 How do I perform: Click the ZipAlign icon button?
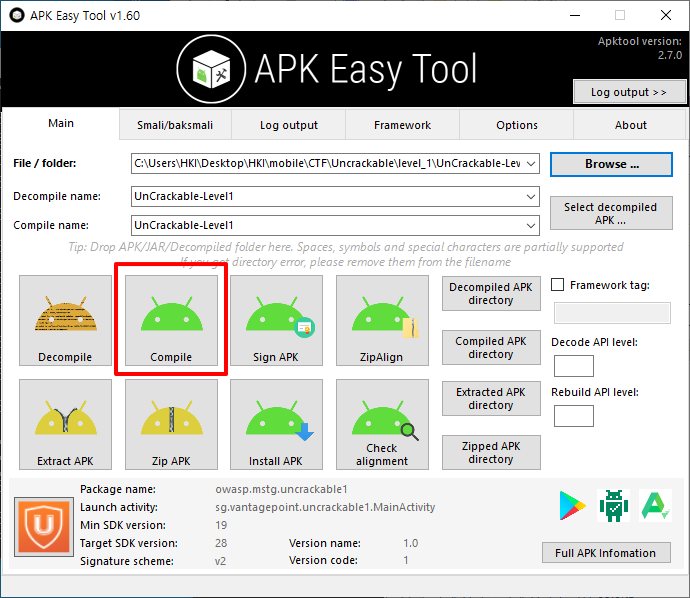click(382, 320)
